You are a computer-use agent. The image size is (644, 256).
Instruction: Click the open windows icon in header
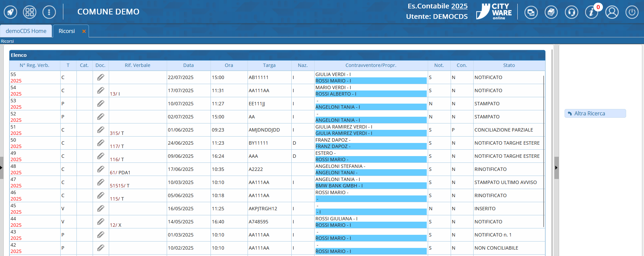(x=531, y=12)
